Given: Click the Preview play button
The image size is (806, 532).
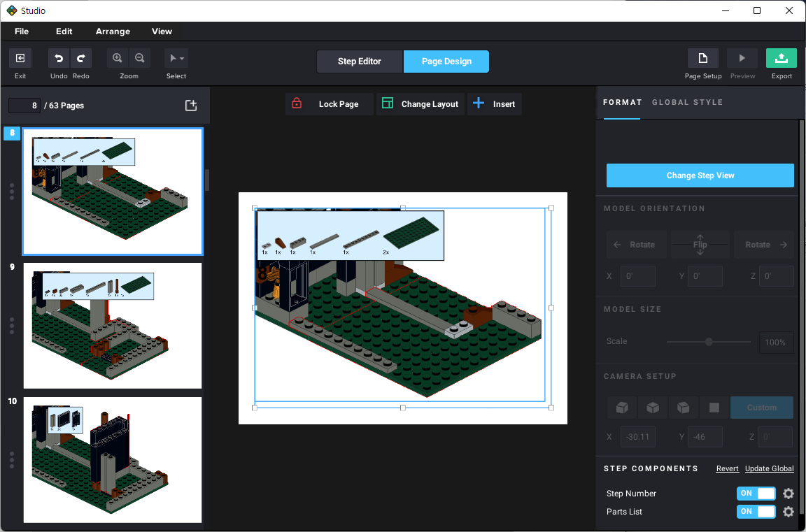Looking at the screenshot, I should click(742, 58).
